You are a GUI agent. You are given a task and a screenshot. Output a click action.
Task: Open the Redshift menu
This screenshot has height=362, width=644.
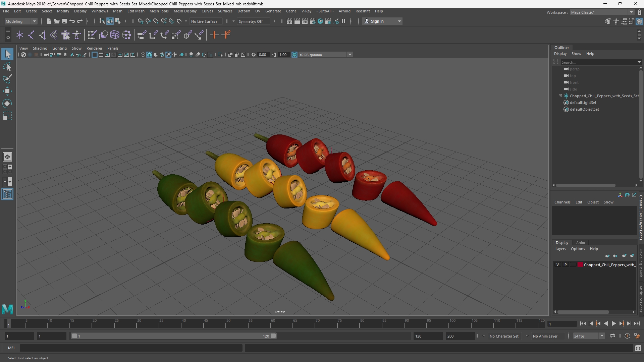363,11
